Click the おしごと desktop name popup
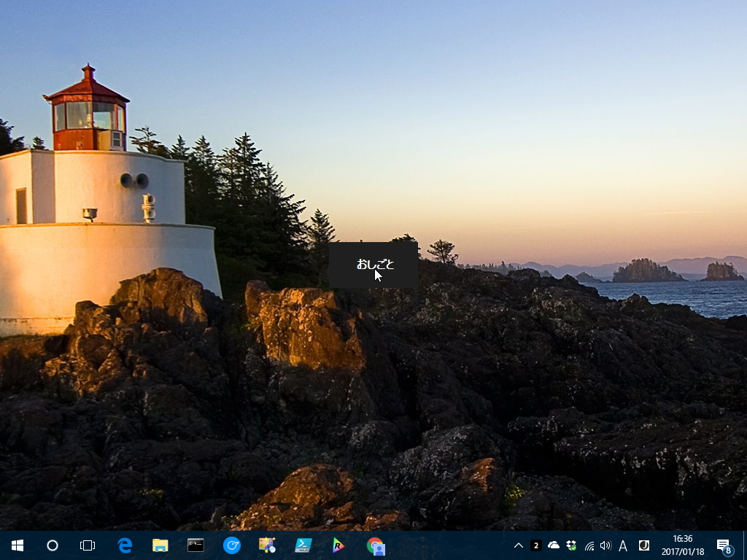Screen dimensions: 747x560 click(x=373, y=265)
